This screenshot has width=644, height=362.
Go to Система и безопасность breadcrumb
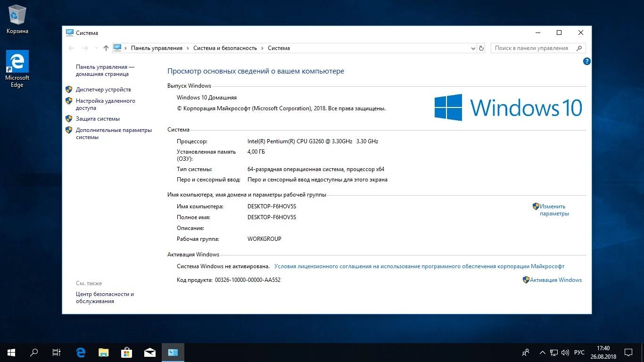225,48
